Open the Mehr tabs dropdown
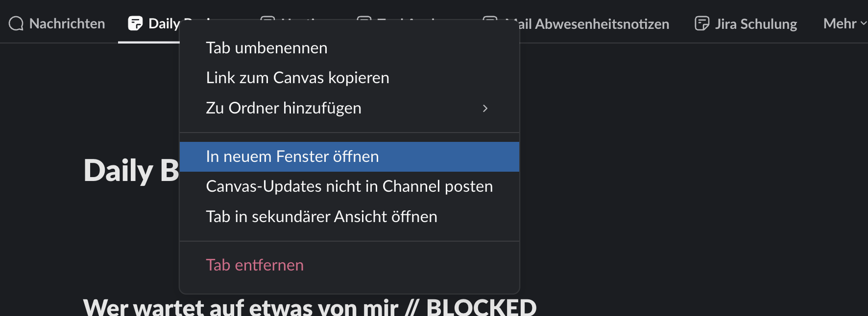868x316 pixels. pos(844,23)
